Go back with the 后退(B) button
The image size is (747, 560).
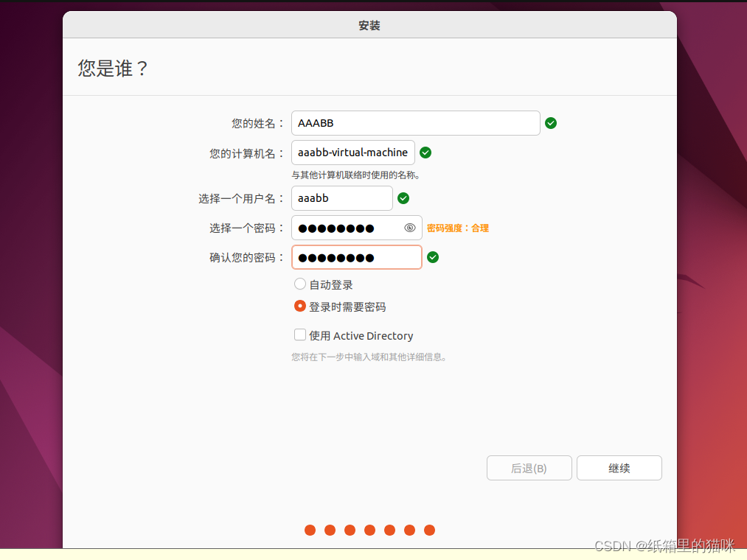click(529, 468)
